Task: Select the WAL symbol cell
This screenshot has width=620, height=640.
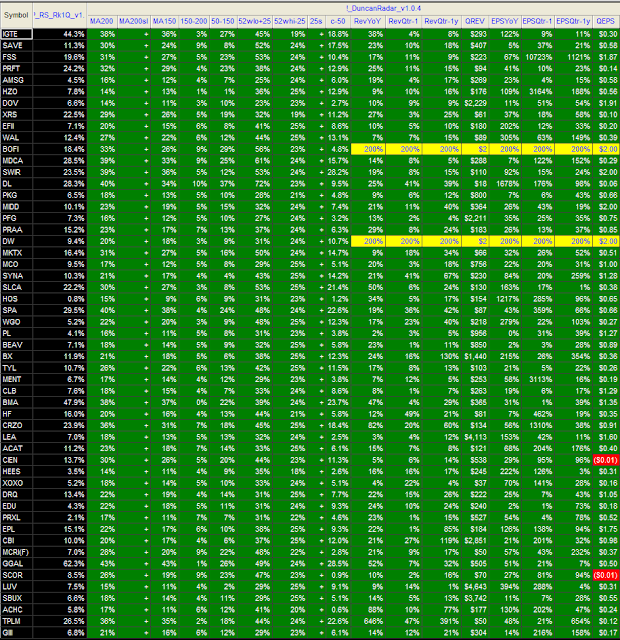Action: point(16,138)
